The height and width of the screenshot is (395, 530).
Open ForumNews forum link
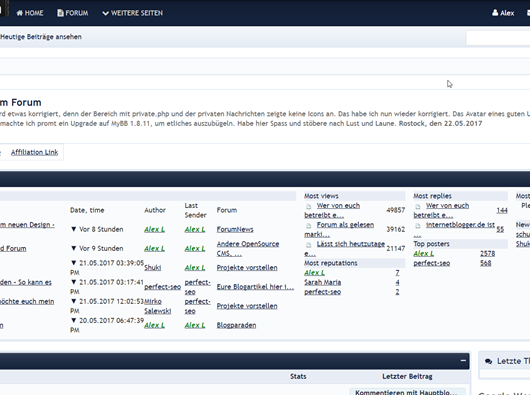point(235,229)
